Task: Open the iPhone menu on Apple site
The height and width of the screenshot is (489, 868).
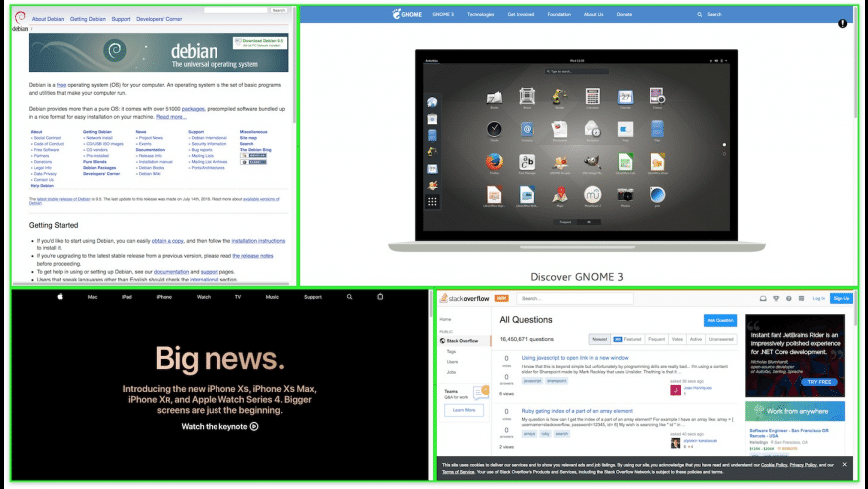Action: pyautogui.click(x=164, y=297)
